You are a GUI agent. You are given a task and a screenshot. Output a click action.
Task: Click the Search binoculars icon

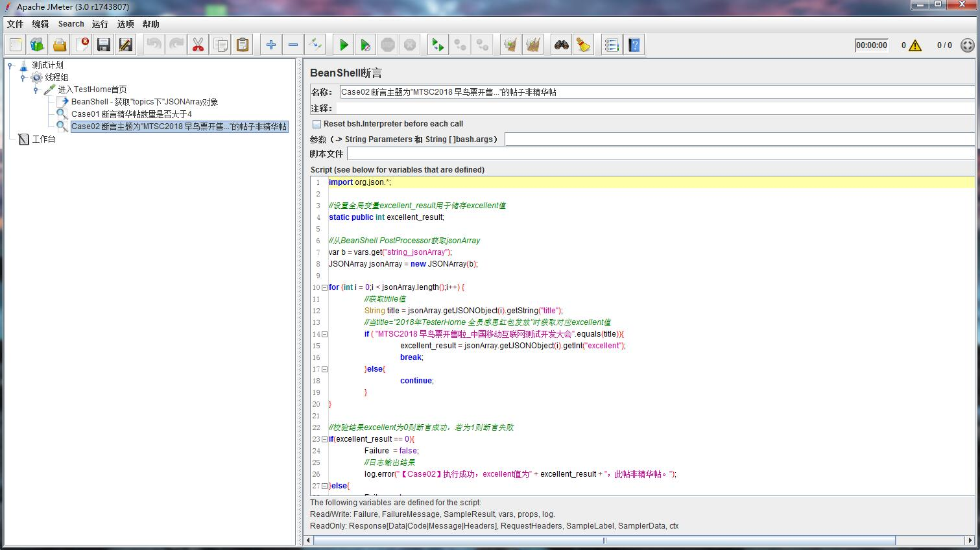[x=561, y=45]
